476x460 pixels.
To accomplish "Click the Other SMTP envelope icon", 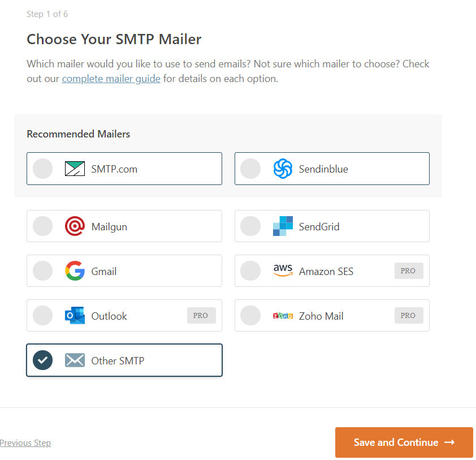I will click(x=75, y=360).
